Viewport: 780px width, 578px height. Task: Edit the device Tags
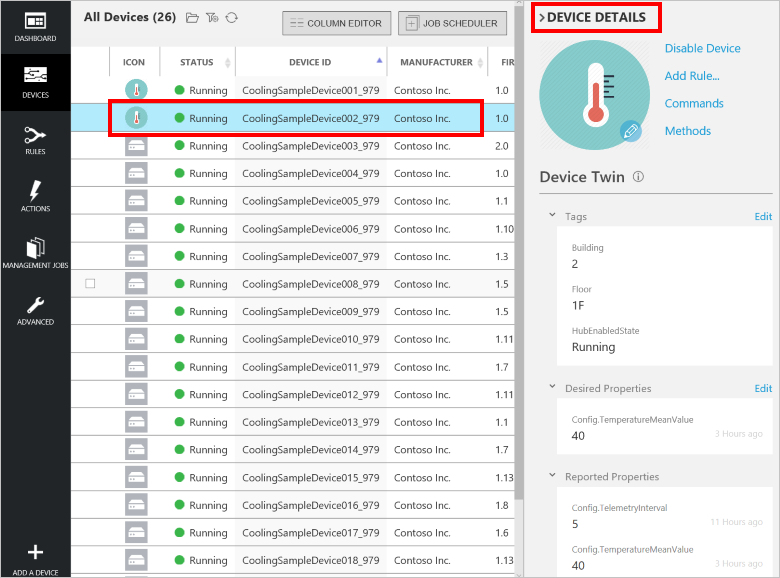[763, 216]
